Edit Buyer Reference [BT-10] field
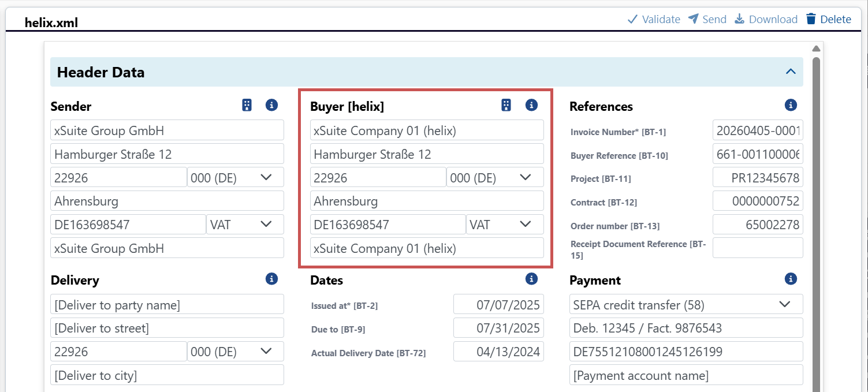 point(758,154)
